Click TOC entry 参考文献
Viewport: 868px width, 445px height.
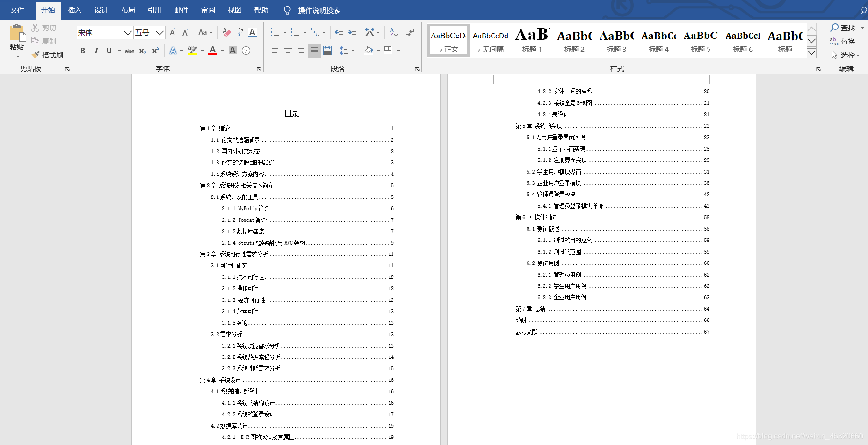[x=526, y=332]
